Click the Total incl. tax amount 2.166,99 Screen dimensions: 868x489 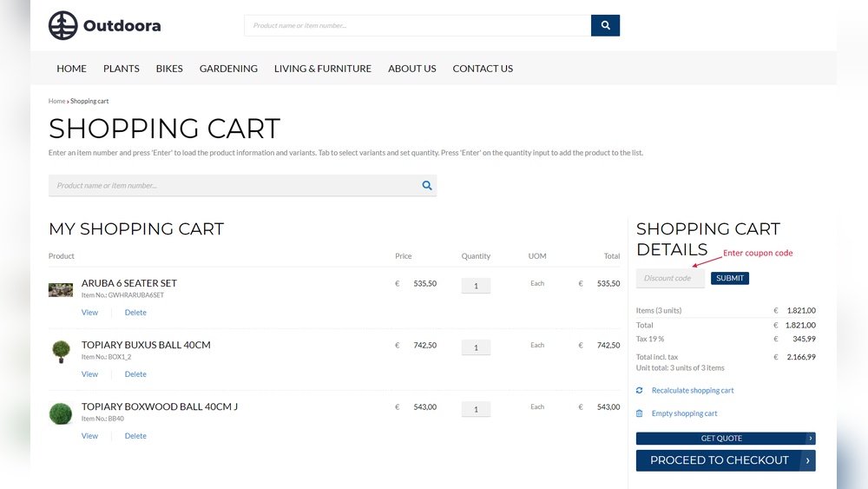(801, 357)
